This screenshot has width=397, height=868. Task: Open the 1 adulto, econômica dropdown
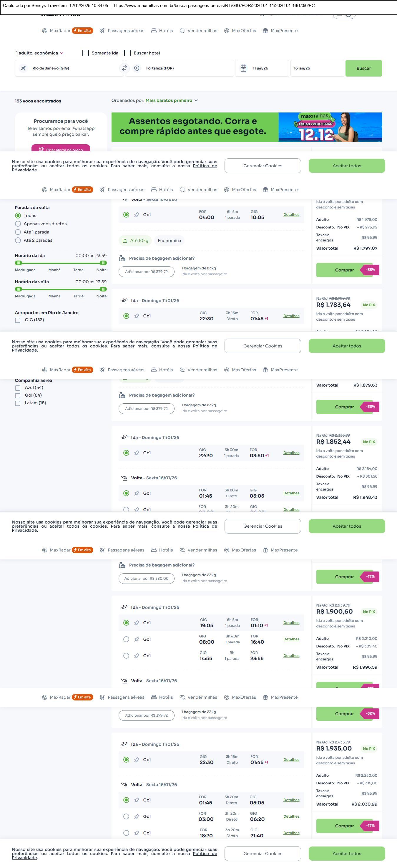40,53
